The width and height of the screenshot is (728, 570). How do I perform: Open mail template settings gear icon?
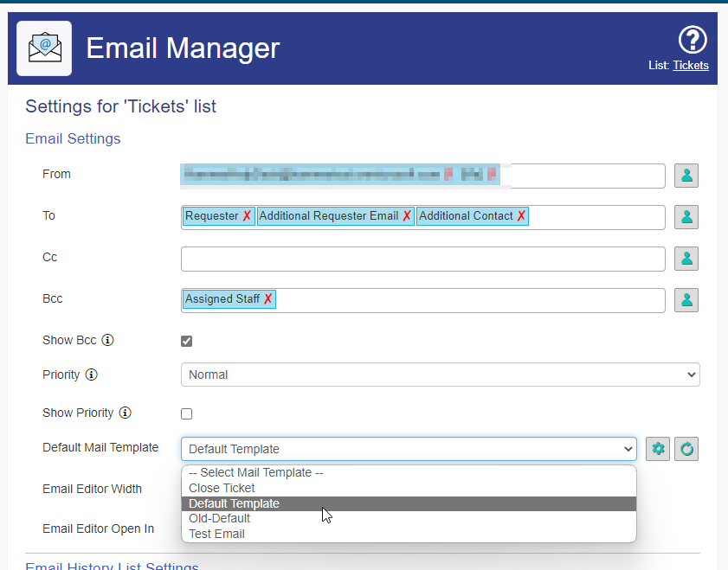658,449
